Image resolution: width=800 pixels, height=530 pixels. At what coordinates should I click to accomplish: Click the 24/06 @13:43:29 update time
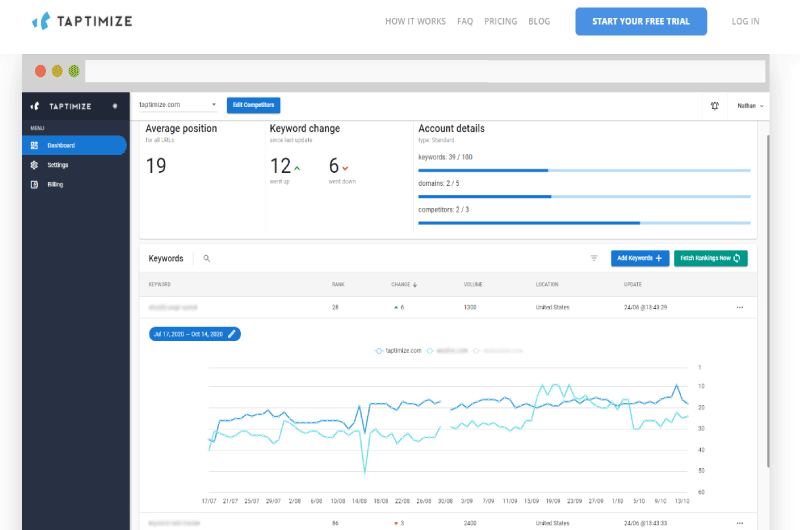tap(645, 307)
